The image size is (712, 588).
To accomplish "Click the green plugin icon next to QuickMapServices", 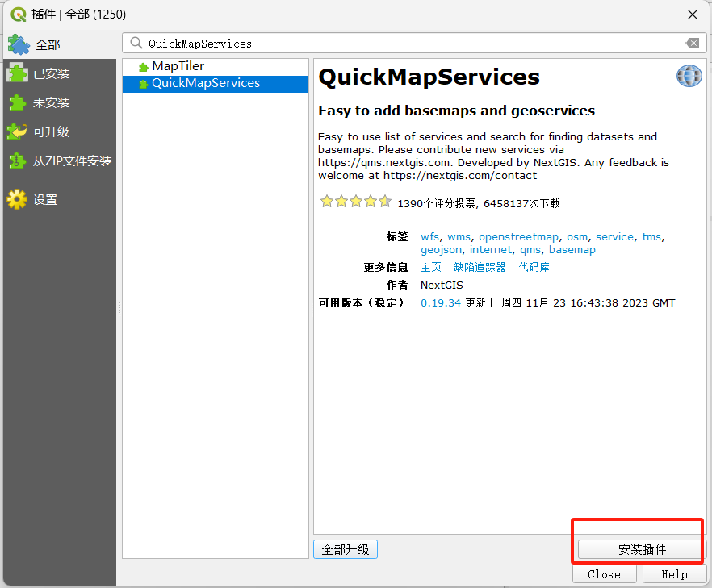I will click(x=144, y=84).
